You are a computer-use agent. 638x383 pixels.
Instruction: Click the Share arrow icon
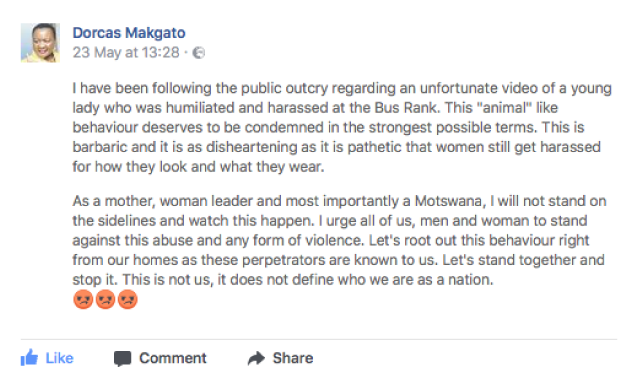pyautogui.click(x=256, y=359)
